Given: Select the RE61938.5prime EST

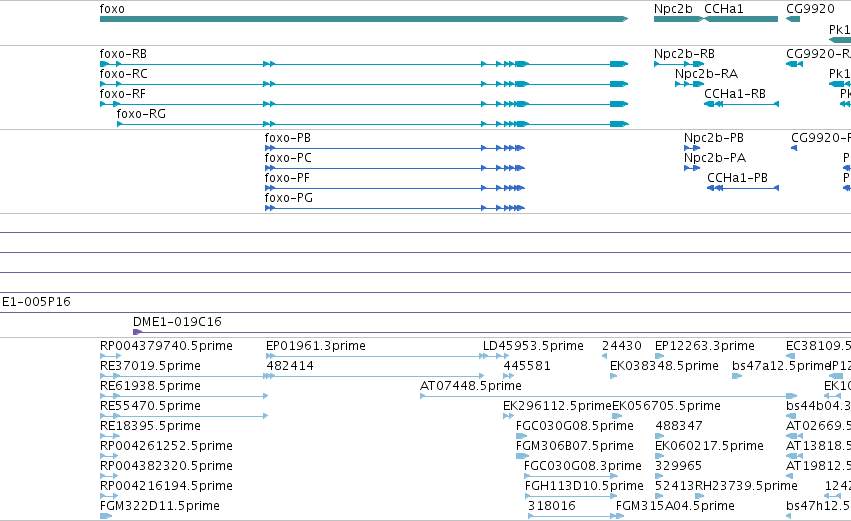Looking at the screenshot, I should [x=184, y=396].
